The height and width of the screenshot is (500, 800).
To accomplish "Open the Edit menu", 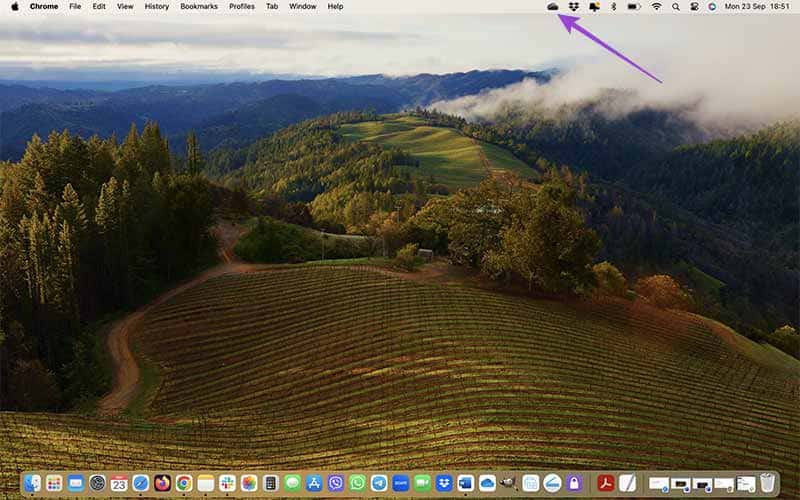I will coord(99,7).
